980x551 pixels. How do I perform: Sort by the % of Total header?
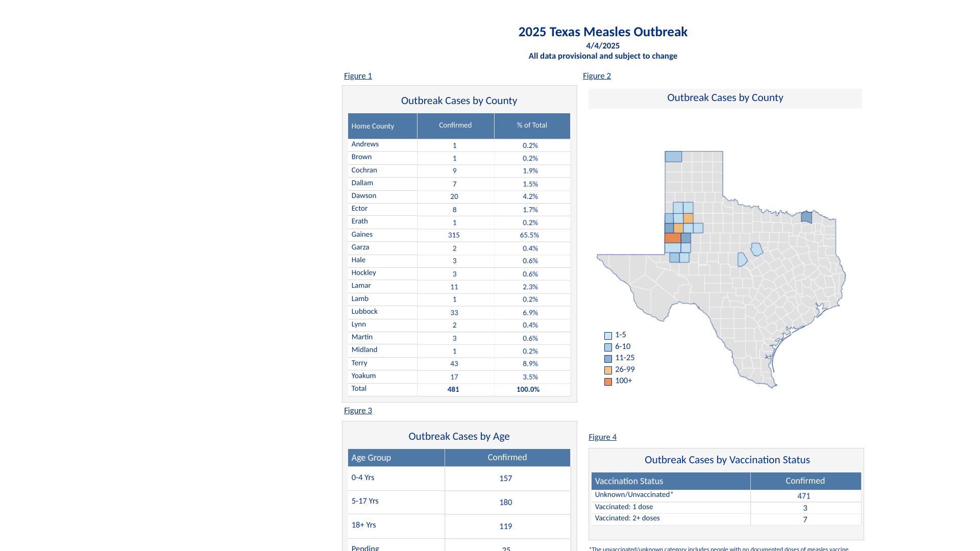(x=532, y=126)
